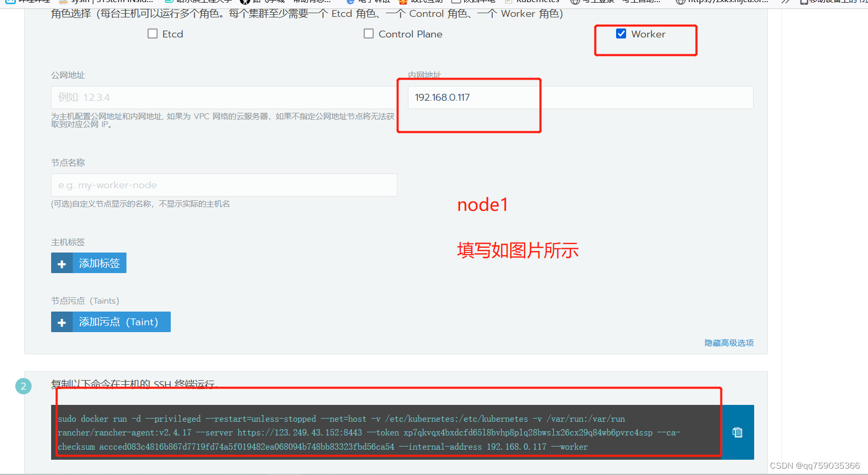This screenshot has width=868, height=475.
Task: Enable the Etcd role checkbox
Action: tap(153, 34)
